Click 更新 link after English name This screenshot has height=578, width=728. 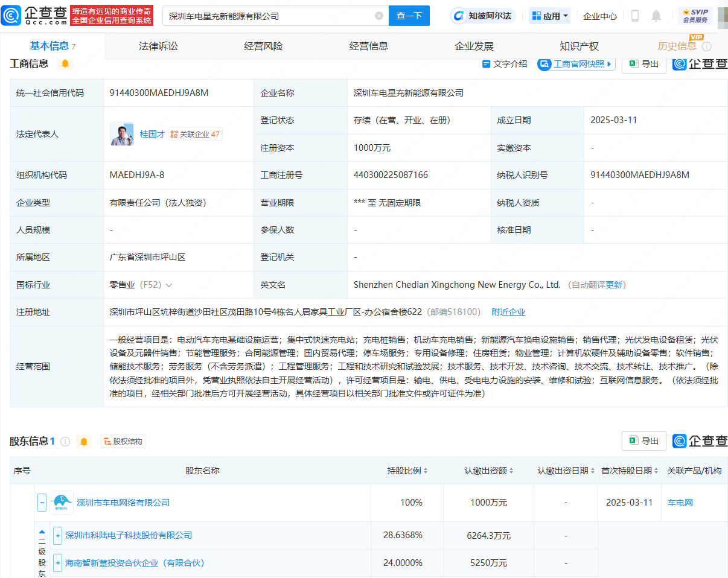(x=614, y=285)
